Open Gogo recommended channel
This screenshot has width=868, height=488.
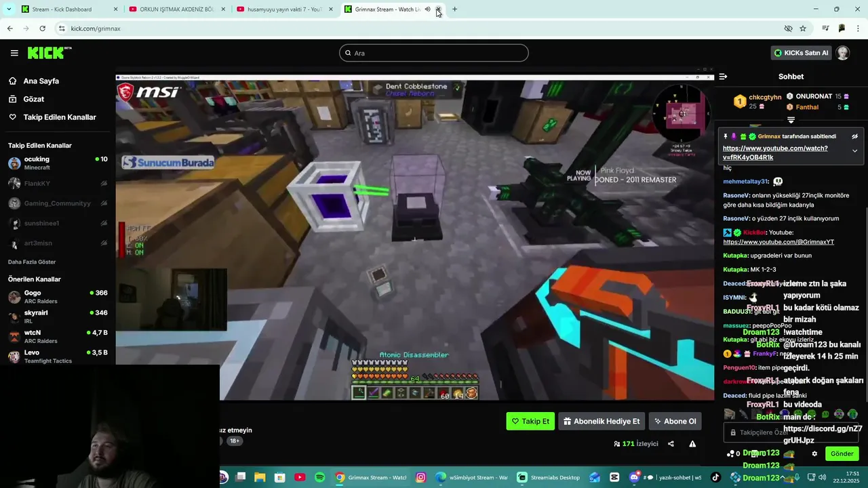58,296
